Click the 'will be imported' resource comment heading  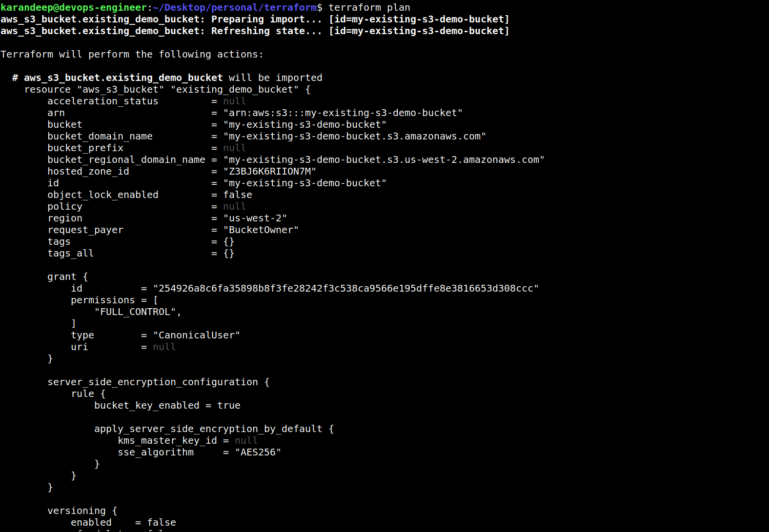[167, 78]
